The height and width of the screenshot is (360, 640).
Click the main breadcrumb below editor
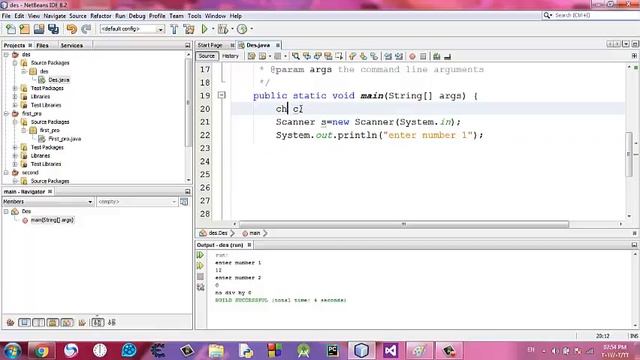(x=255, y=233)
